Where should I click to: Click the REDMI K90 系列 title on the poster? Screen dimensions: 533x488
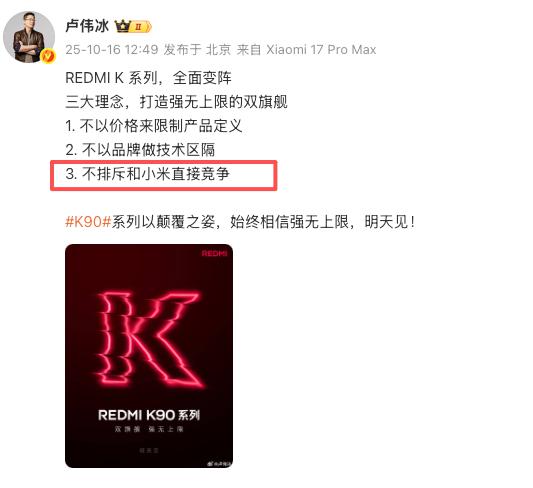pos(149,415)
